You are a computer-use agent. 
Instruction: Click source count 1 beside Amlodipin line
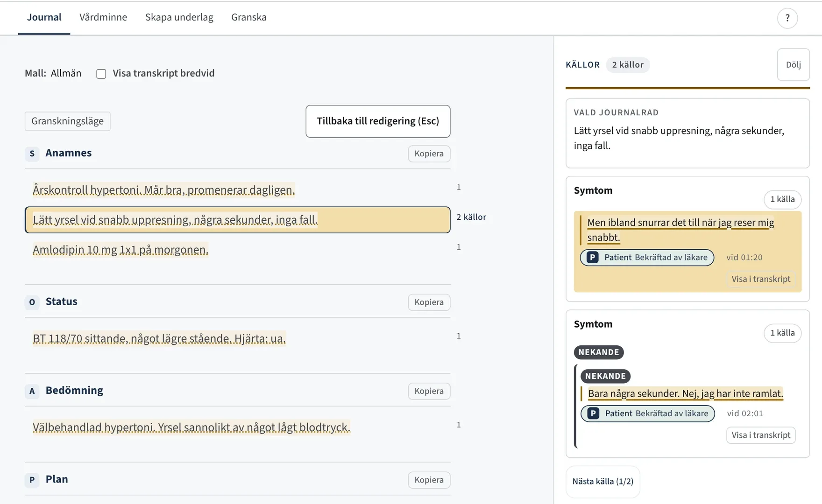(459, 247)
